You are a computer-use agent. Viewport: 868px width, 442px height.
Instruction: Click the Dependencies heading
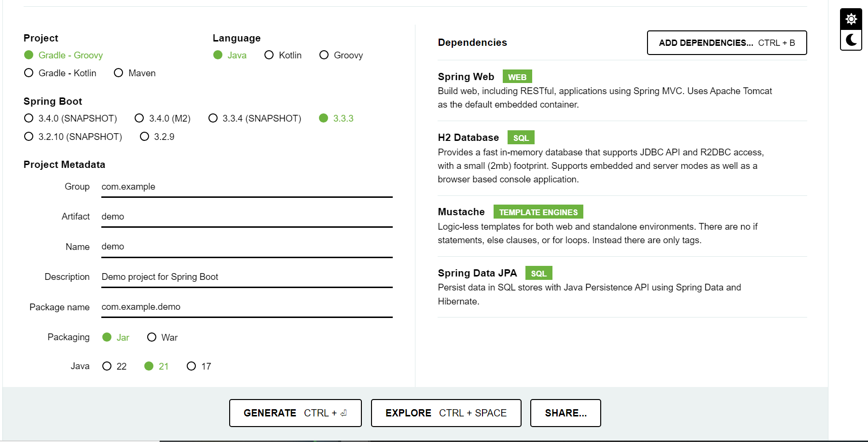(x=472, y=42)
